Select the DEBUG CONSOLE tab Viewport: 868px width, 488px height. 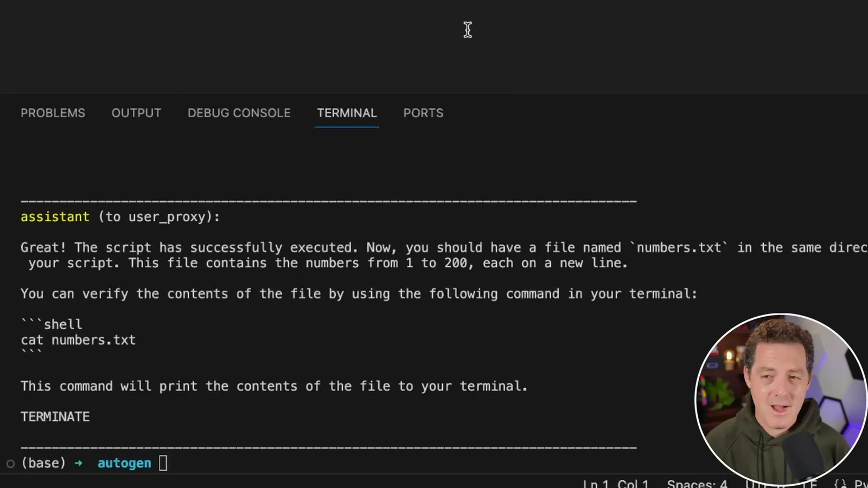click(x=239, y=113)
